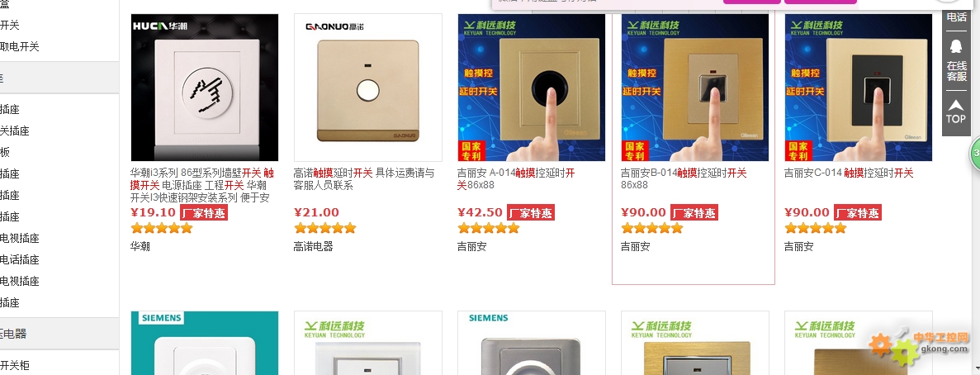This screenshot has width=980, height=375.
Task: Select 华潮 brand name under first product
Action: coord(140,246)
